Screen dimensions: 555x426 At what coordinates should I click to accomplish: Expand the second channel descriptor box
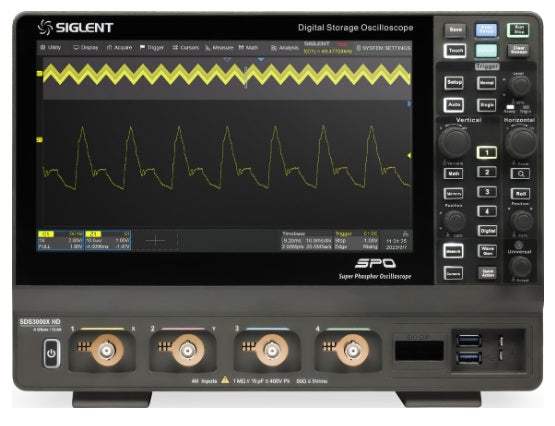108,240
